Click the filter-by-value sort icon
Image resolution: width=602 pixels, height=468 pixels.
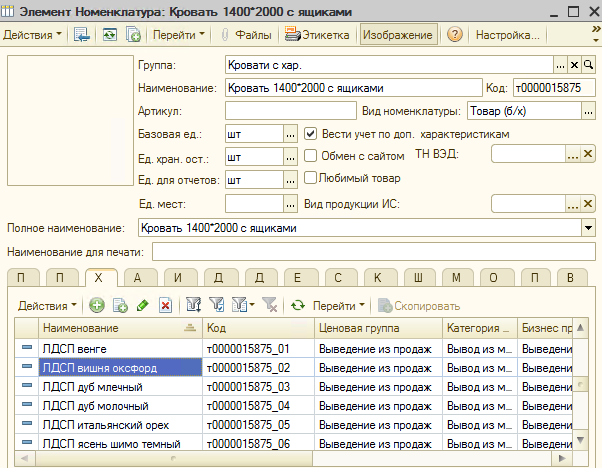(x=194, y=306)
